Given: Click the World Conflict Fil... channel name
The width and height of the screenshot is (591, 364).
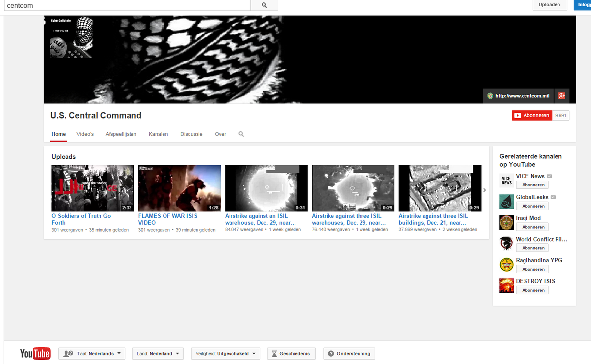Looking at the screenshot, I should click(541, 240).
